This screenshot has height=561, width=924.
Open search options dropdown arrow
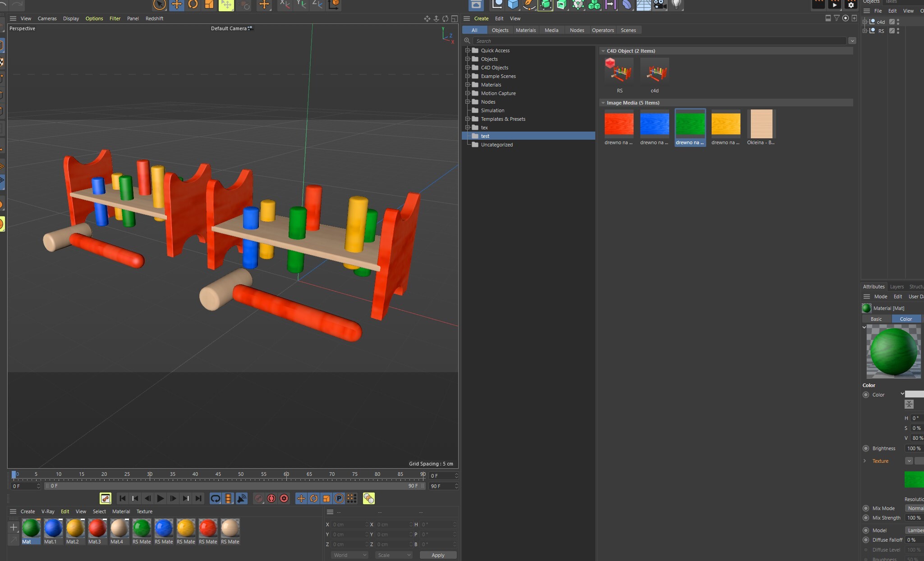852,41
